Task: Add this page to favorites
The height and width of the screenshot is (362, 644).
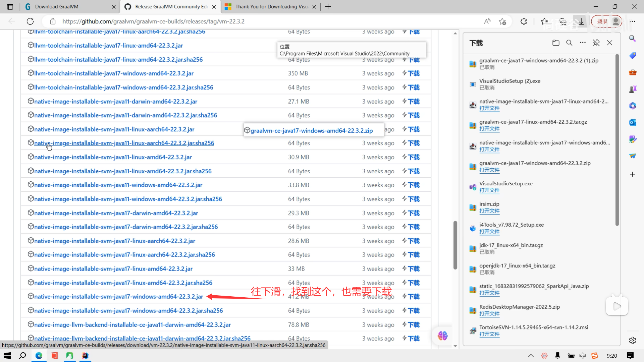Action: click(502, 21)
